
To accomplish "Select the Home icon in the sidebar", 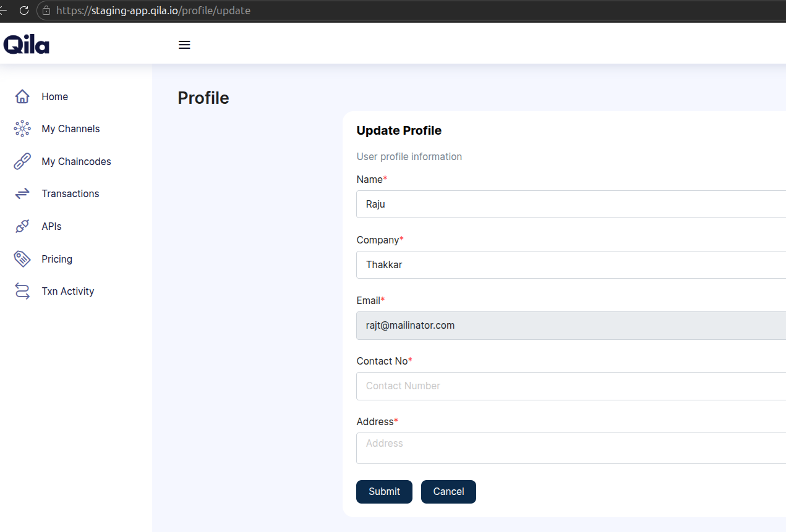I will (22, 96).
